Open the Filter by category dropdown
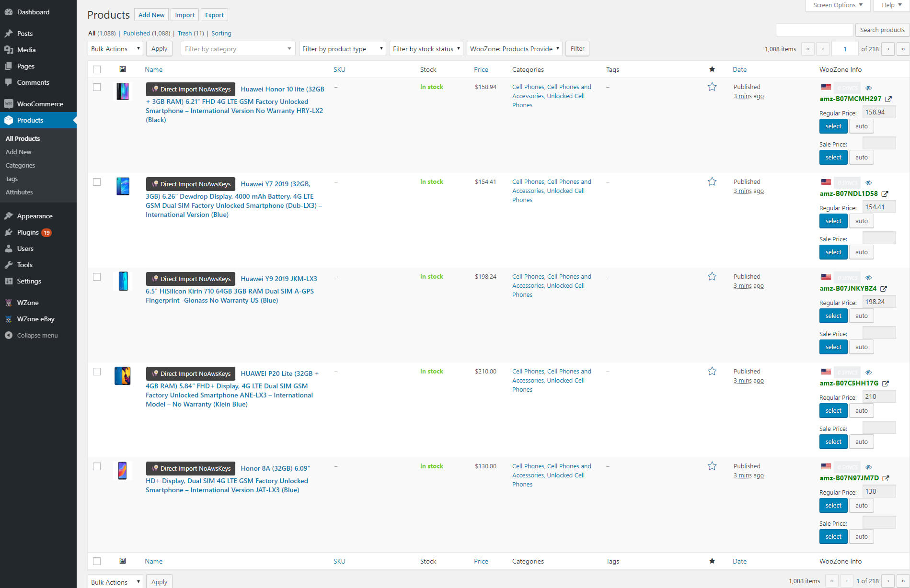Image resolution: width=910 pixels, height=588 pixels. point(238,49)
